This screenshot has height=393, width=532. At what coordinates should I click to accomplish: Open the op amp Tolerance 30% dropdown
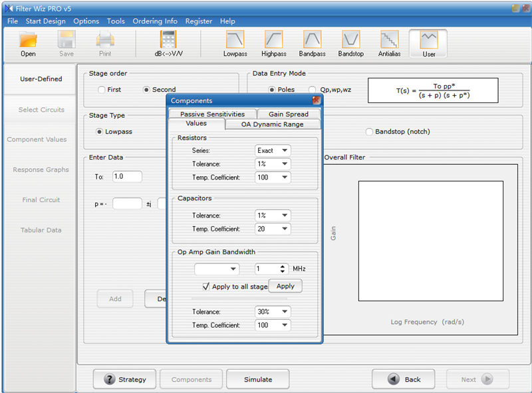coord(273,312)
